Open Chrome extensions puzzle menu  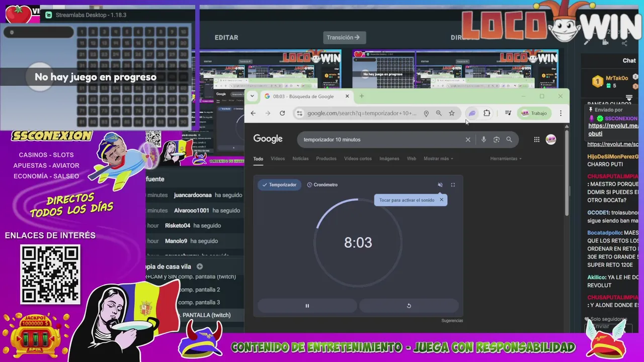tap(487, 113)
